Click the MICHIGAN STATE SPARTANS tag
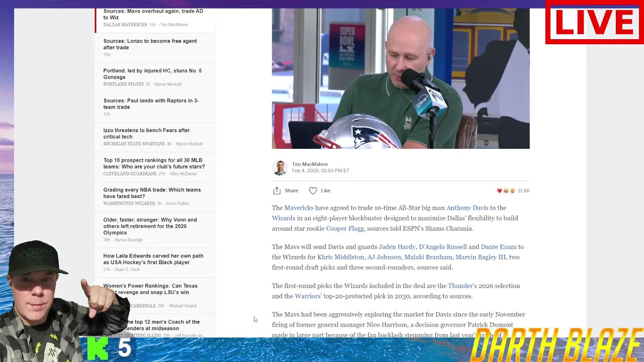This screenshot has height=362, width=644. [x=134, y=144]
